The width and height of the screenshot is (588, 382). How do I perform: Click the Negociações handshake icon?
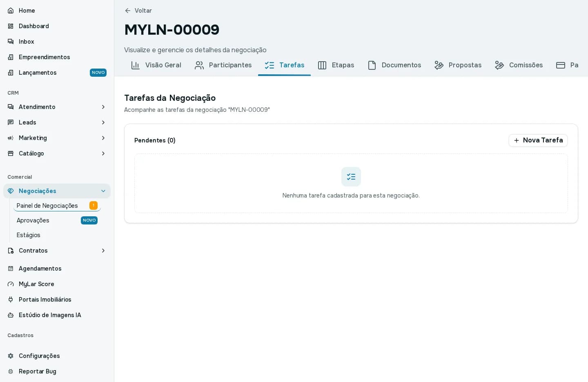coord(11,191)
